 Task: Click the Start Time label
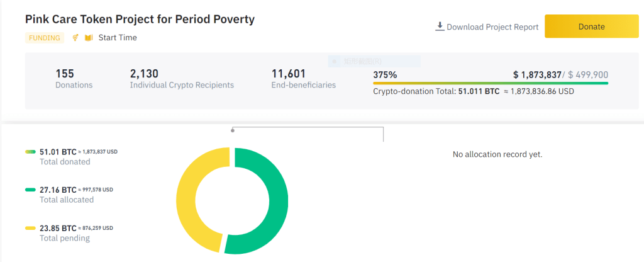click(118, 38)
